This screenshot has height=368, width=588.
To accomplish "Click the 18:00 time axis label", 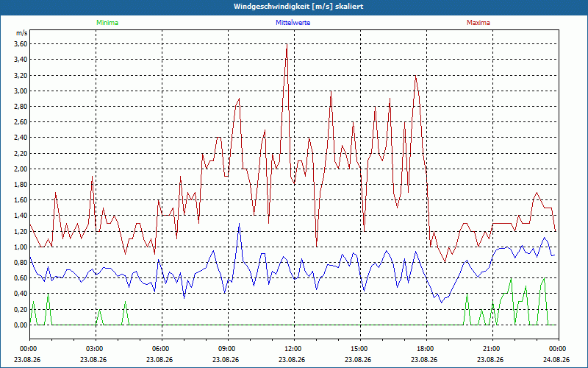I will click(x=426, y=349).
